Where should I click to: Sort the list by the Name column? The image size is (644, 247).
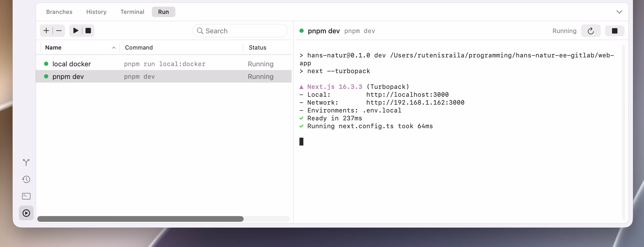[x=80, y=47]
